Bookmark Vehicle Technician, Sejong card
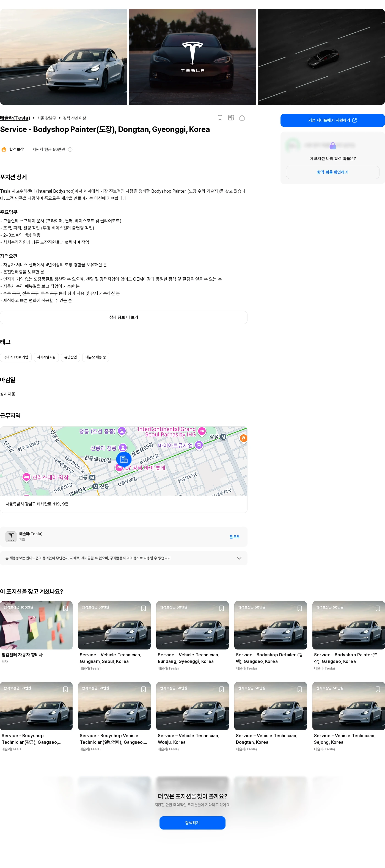The width and height of the screenshot is (385, 868). click(378, 689)
